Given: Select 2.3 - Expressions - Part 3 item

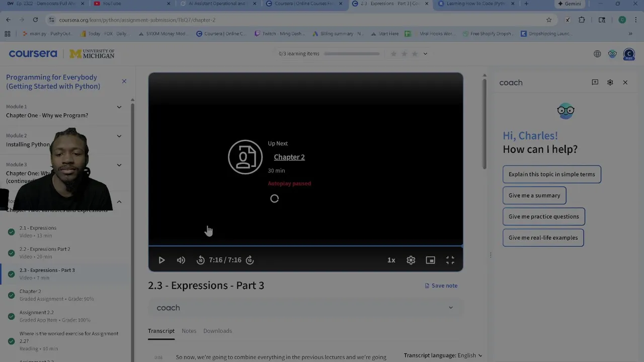Looking at the screenshot, I should click(65, 274).
